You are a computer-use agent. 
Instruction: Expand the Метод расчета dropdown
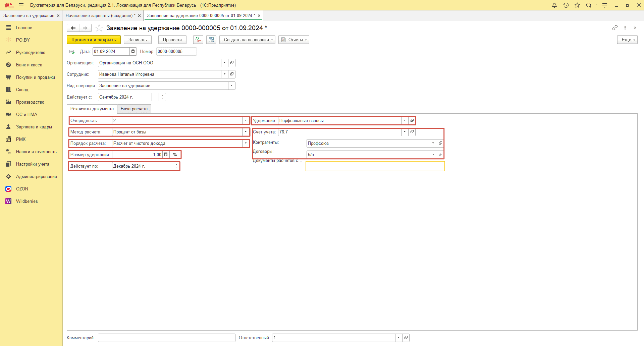(x=246, y=132)
